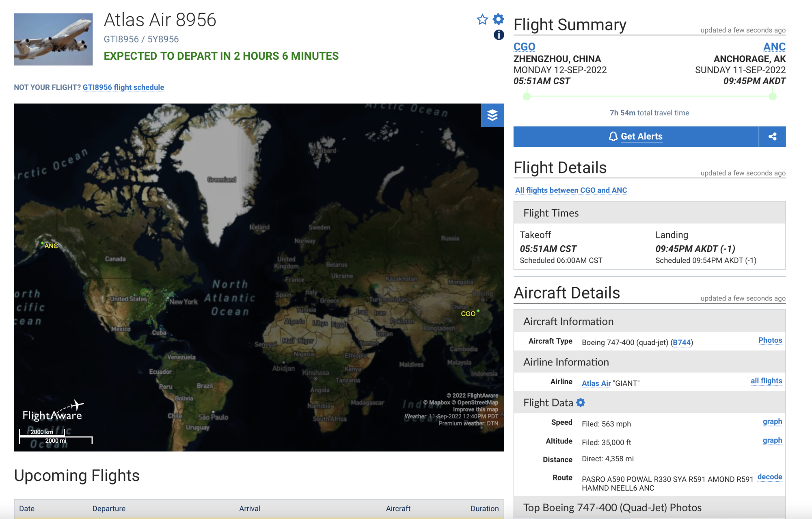Open the map layers button
The height and width of the screenshot is (519, 812).
click(492, 115)
